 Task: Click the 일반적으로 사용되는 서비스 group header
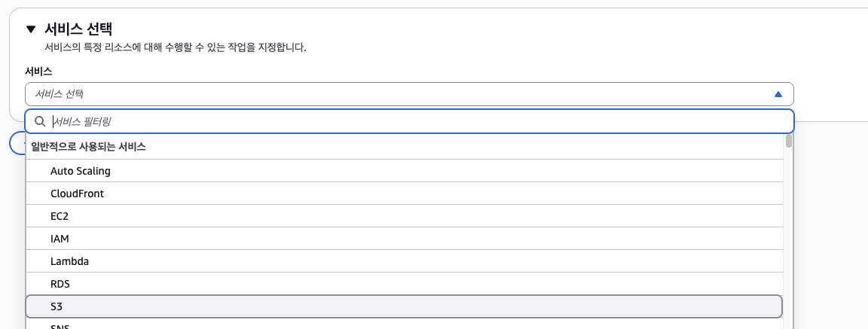(88, 147)
